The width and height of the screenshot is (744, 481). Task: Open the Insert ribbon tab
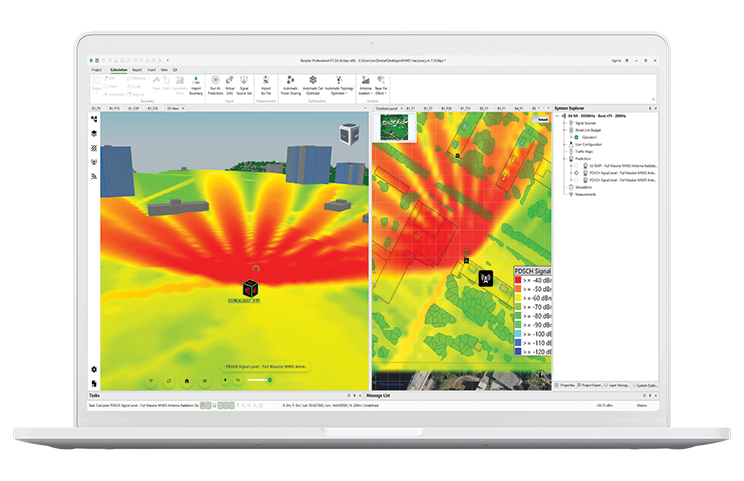click(151, 70)
